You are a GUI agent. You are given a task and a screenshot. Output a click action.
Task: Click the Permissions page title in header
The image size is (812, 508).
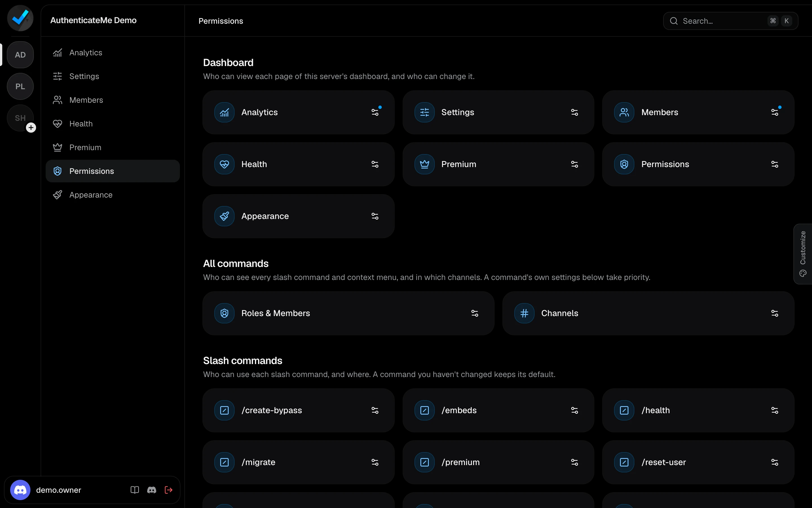(221, 21)
